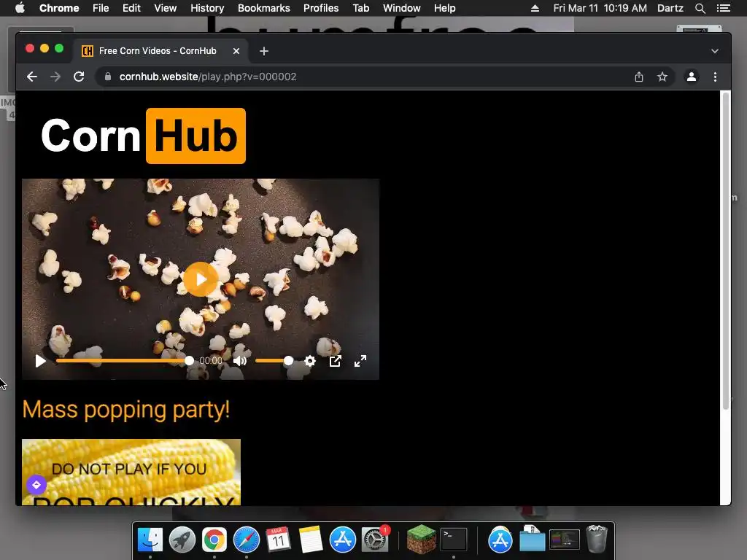Screen dimensions: 747x560
Task: Open the Apple menu
Action: (x=20, y=8)
